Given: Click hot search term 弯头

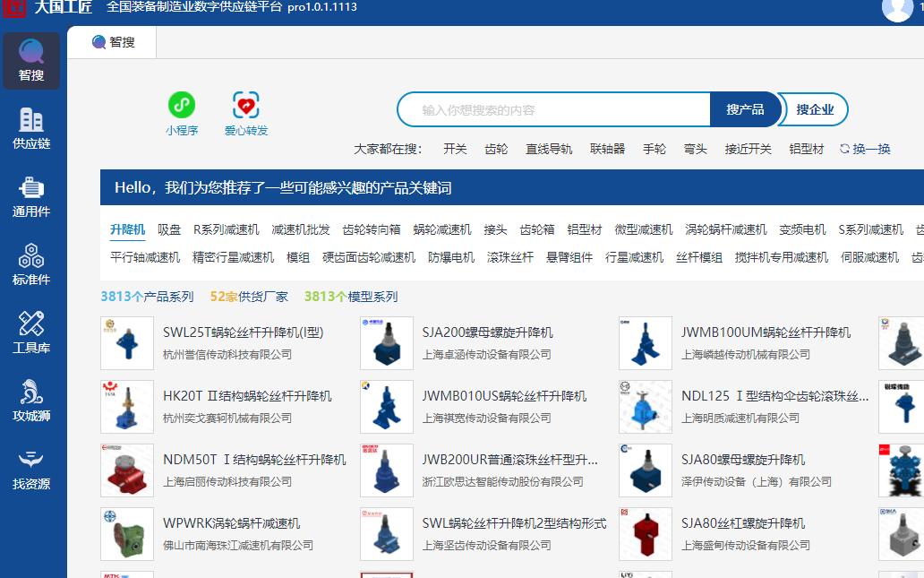Looking at the screenshot, I should 696,150.
